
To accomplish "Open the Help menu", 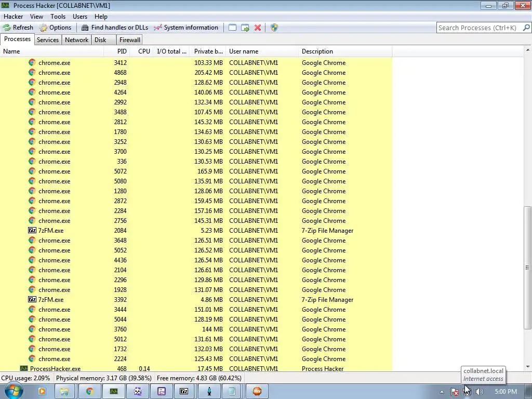I will (101, 16).
